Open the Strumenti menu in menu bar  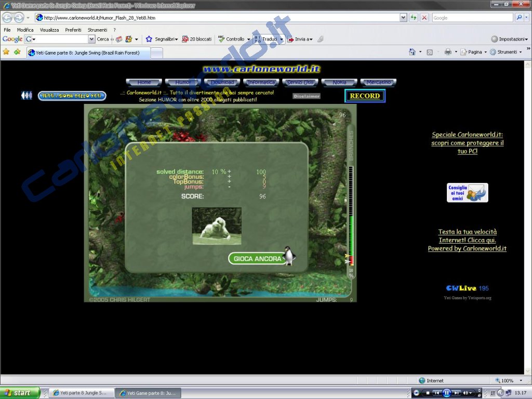tap(97, 30)
